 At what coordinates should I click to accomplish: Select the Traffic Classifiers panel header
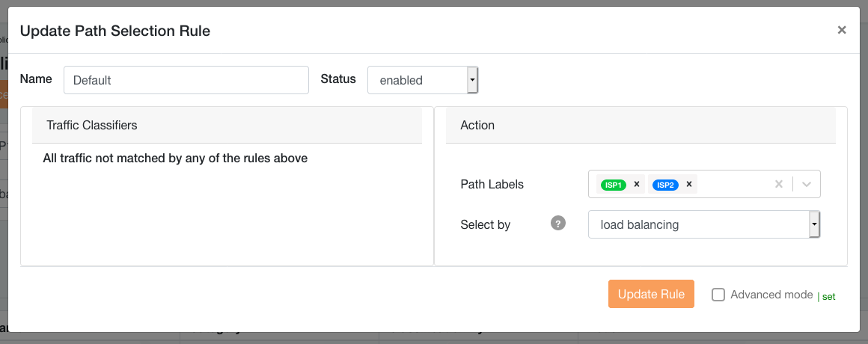[x=227, y=125]
